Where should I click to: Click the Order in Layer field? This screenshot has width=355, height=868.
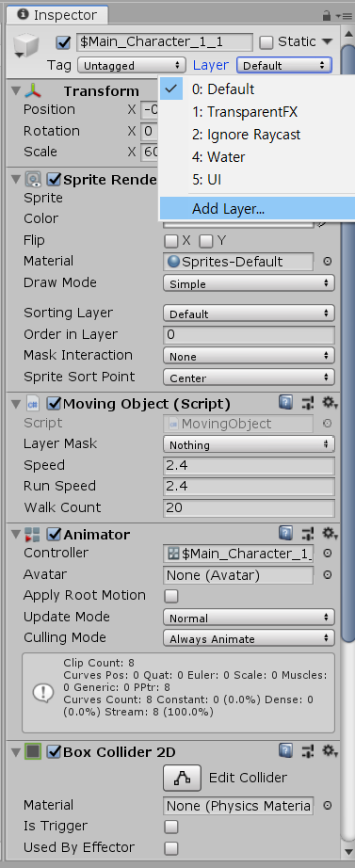249,334
